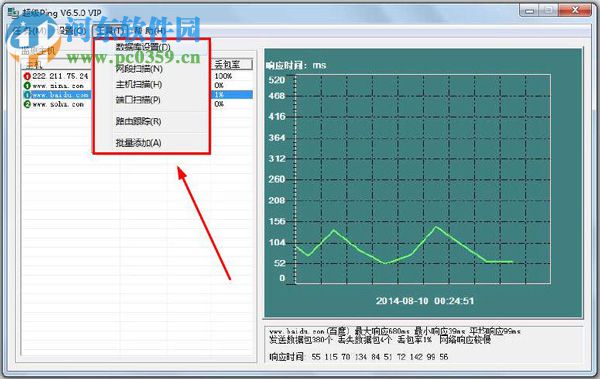This screenshot has width=600, height=379.
Task: Click green status icon of www.sina.com
Action: click(x=27, y=85)
